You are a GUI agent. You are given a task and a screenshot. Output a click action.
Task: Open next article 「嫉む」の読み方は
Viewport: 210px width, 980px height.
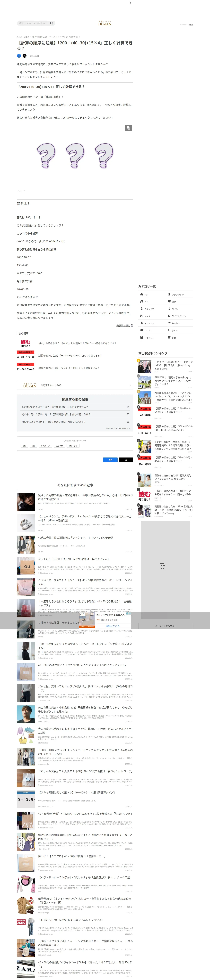(x=75, y=343)
